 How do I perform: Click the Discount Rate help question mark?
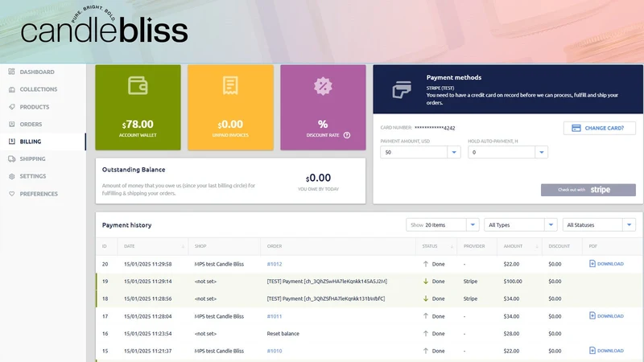(x=347, y=135)
